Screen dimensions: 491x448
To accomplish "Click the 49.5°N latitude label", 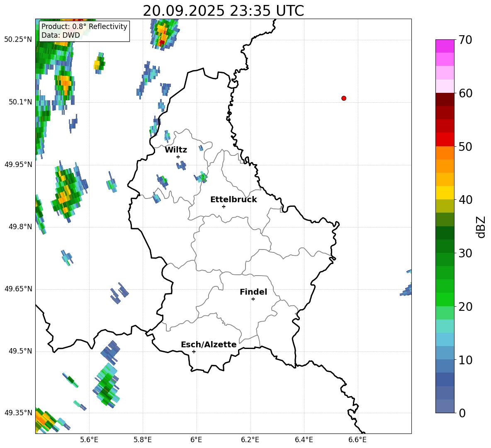I will point(20,351).
